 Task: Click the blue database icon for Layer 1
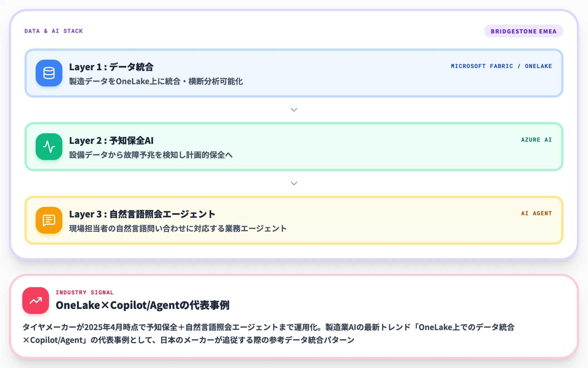[49, 73]
